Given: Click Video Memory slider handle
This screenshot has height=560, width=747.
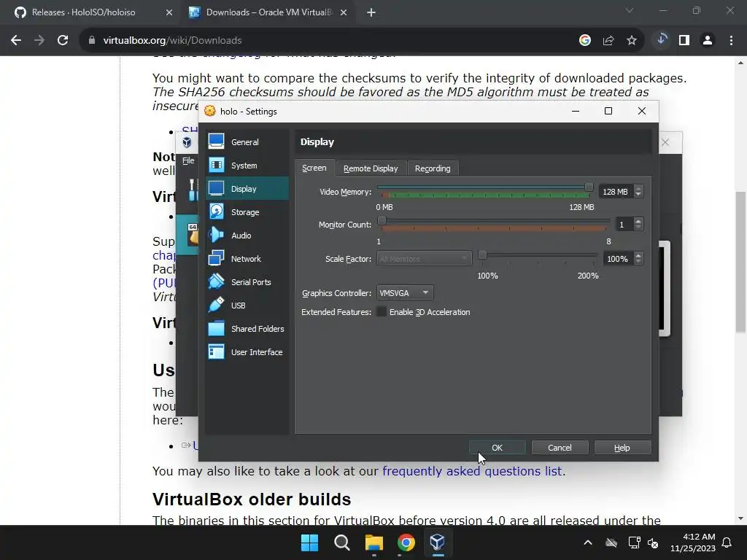Looking at the screenshot, I should [x=589, y=187].
